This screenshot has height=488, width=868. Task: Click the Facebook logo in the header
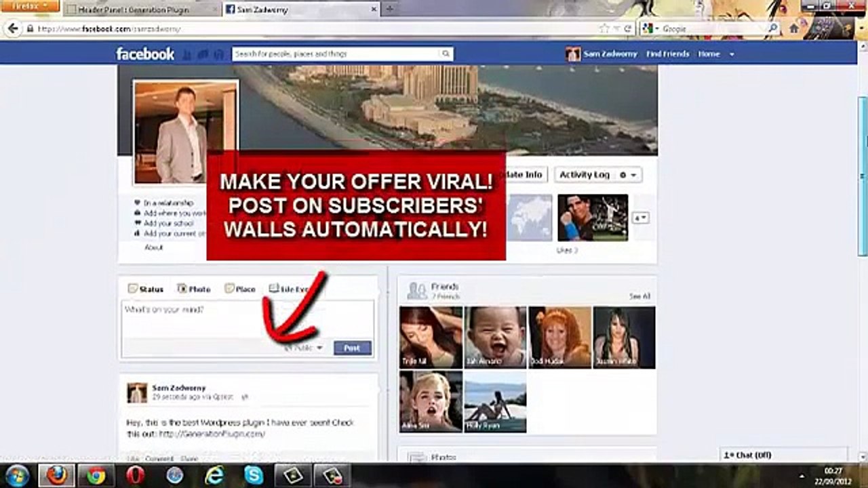[145, 54]
